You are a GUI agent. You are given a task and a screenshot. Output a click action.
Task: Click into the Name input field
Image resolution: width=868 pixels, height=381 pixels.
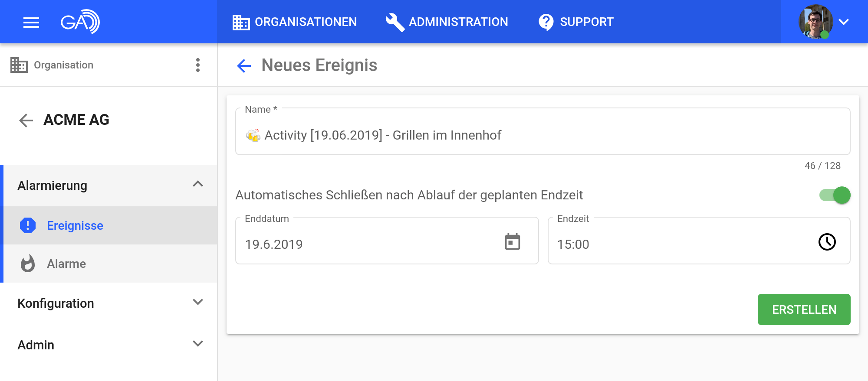pyautogui.click(x=542, y=135)
